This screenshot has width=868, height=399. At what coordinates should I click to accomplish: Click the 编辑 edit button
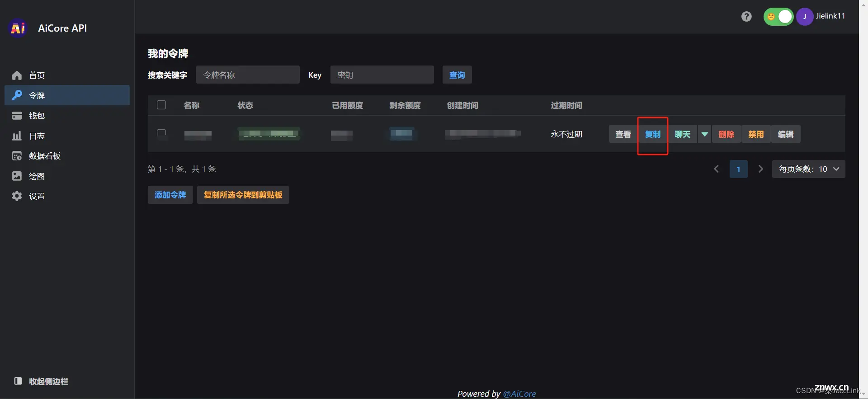[x=786, y=134]
